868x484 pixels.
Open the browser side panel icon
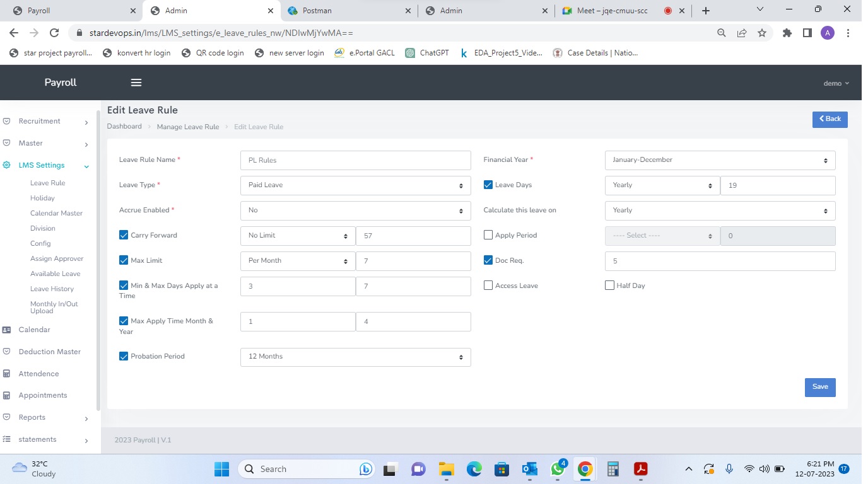pos(807,33)
